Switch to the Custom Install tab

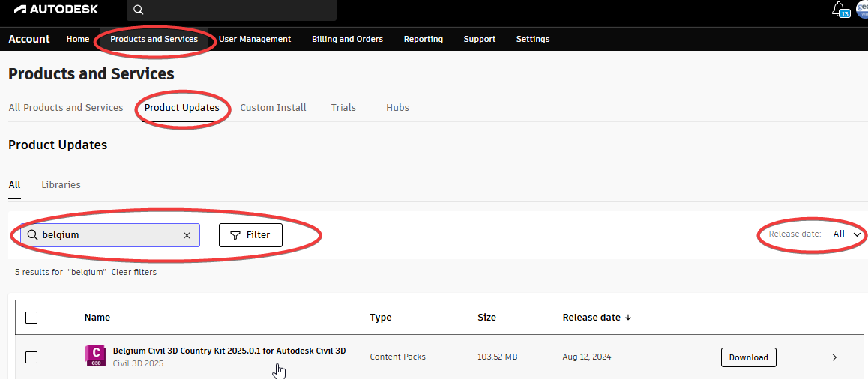273,107
